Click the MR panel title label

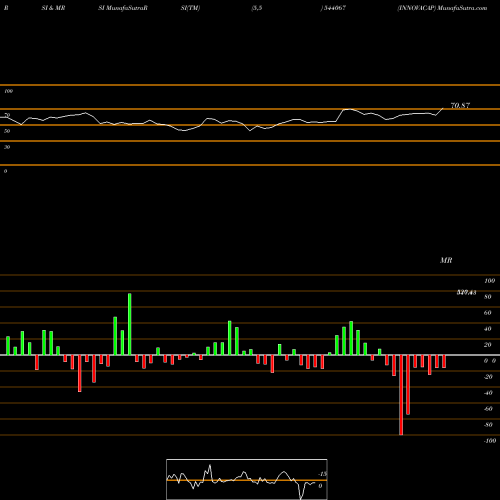click(x=446, y=260)
